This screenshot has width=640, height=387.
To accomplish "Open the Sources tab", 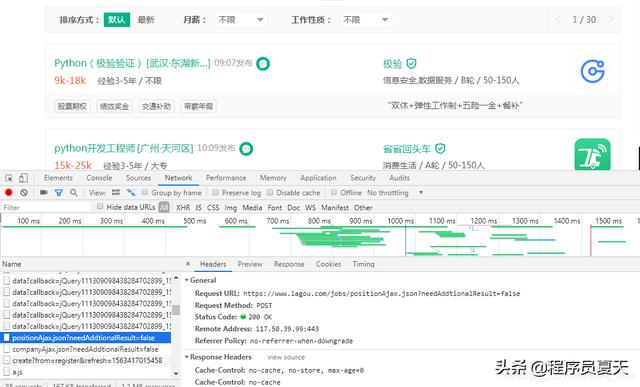I will coord(138,178).
